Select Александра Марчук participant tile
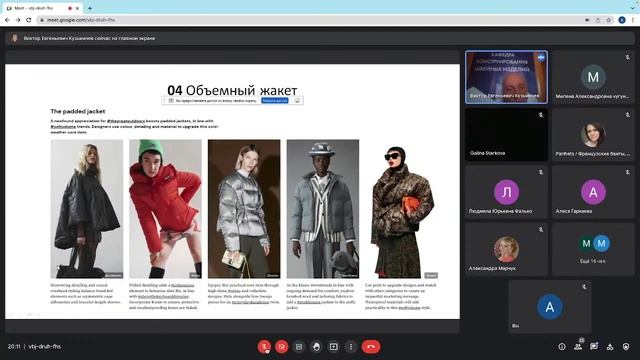The width and height of the screenshot is (640, 360). coord(507,249)
